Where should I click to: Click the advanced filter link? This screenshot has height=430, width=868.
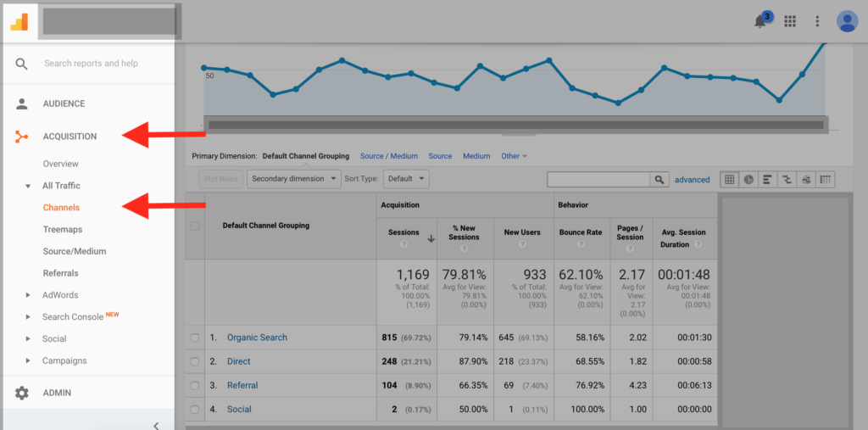coord(692,180)
